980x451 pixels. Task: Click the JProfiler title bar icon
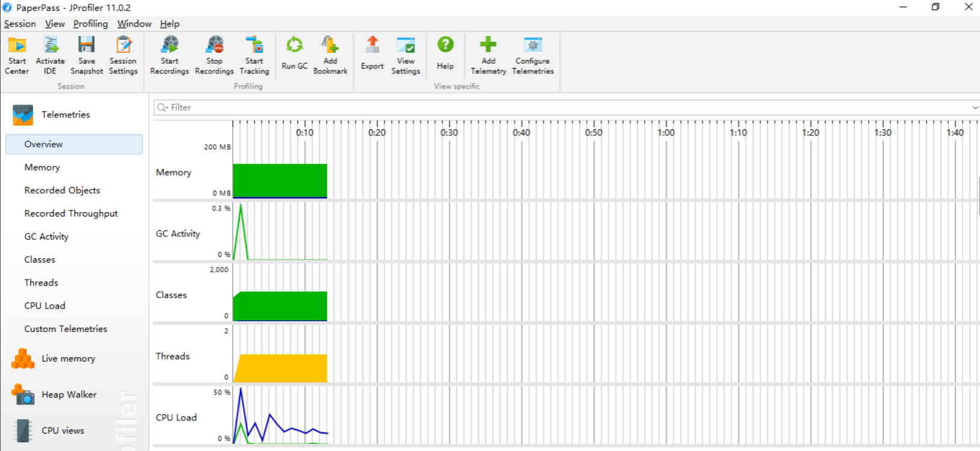[x=7, y=8]
